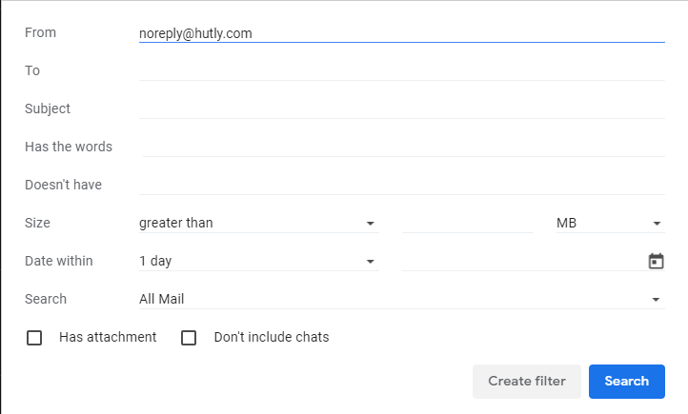Click the arrow beside All Mail
The height and width of the screenshot is (414, 688).
(656, 300)
